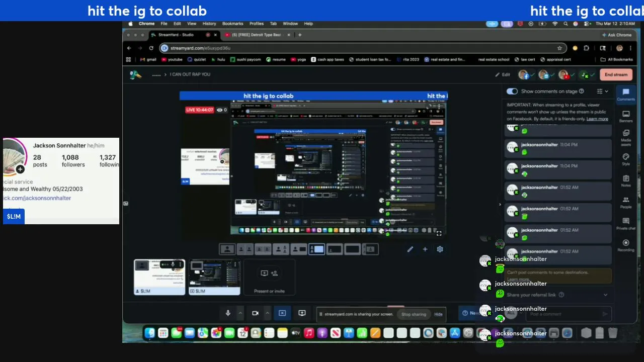Reload the StreamYard page
The width and height of the screenshot is (644, 362).
point(151,48)
